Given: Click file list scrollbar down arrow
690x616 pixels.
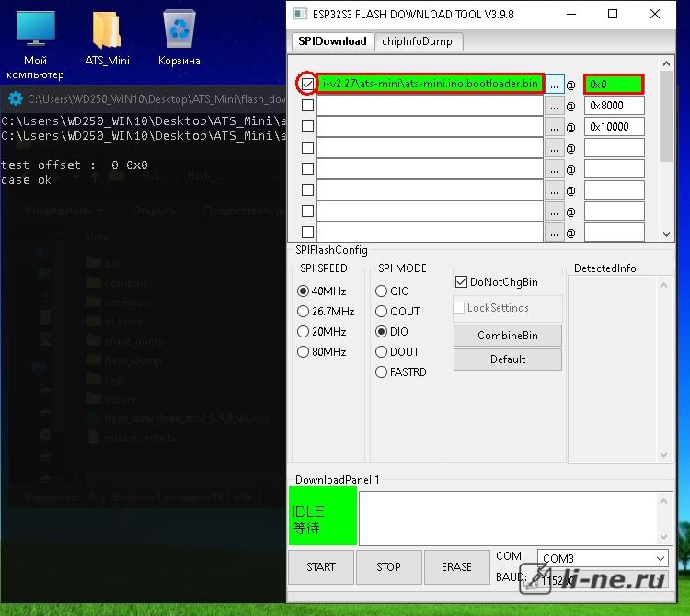Looking at the screenshot, I should point(666,234).
